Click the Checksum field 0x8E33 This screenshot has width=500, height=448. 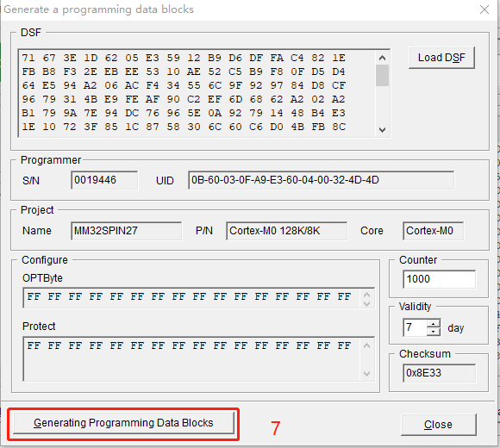tap(439, 373)
